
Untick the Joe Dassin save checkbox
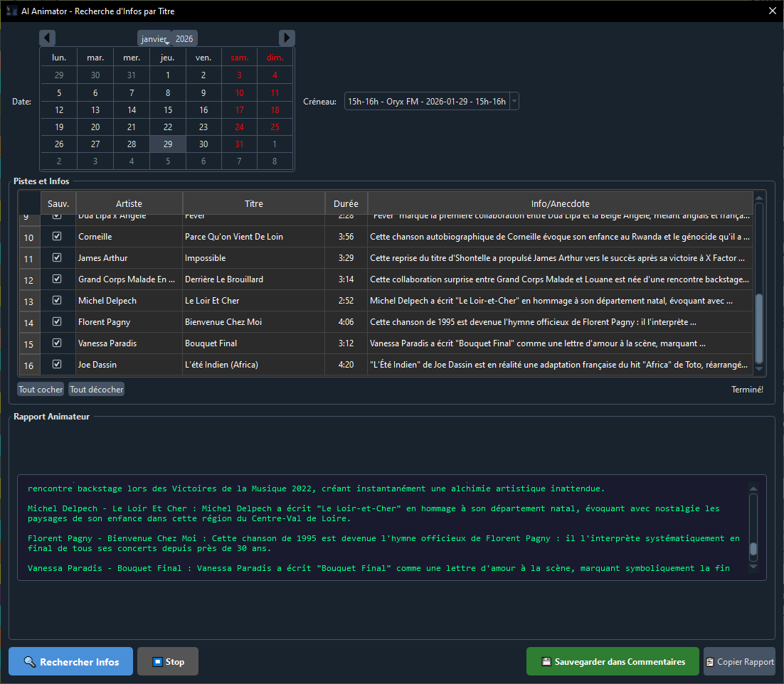58,365
